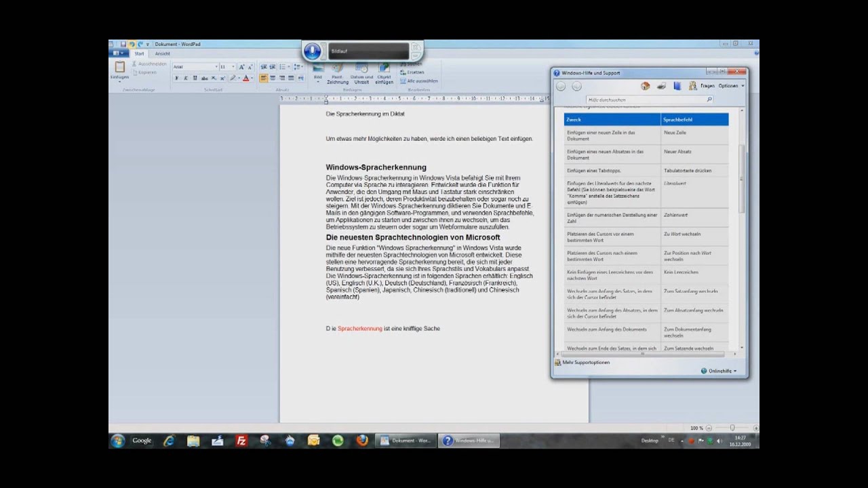Toggle bold formatting
The width and height of the screenshot is (868, 488).
176,78
